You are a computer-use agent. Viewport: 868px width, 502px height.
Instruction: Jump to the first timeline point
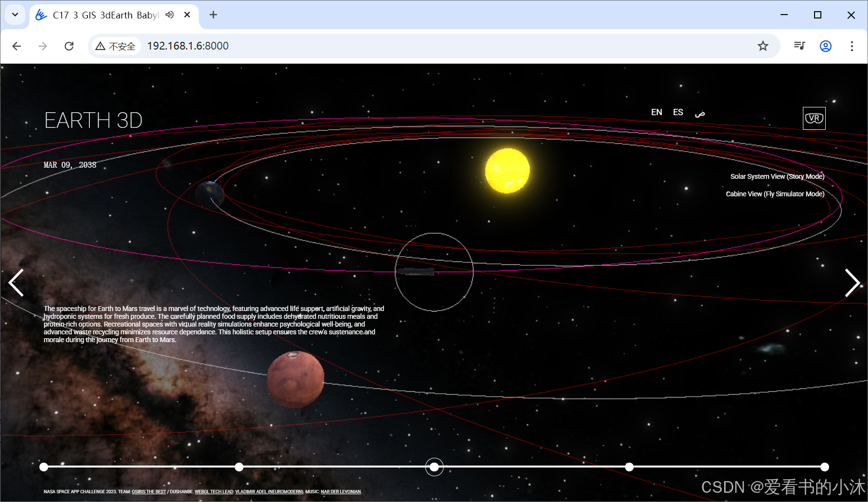(x=44, y=467)
